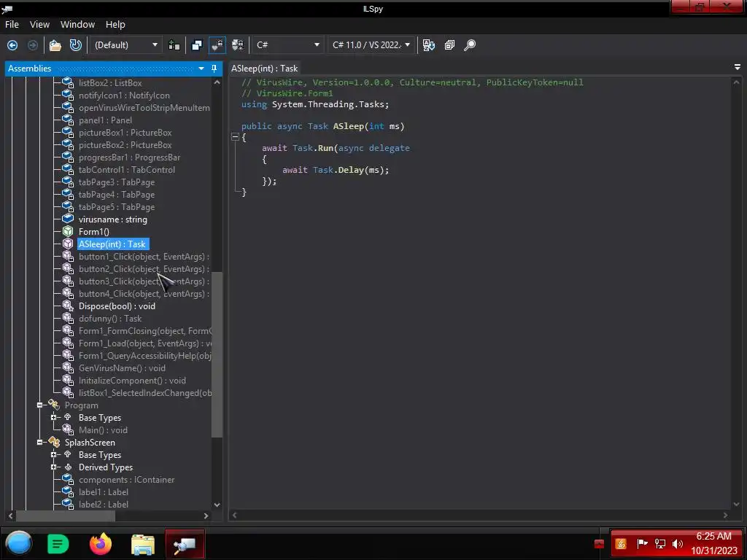Click the volume speaker tray icon
This screenshot has height=560, width=747.
(x=678, y=544)
